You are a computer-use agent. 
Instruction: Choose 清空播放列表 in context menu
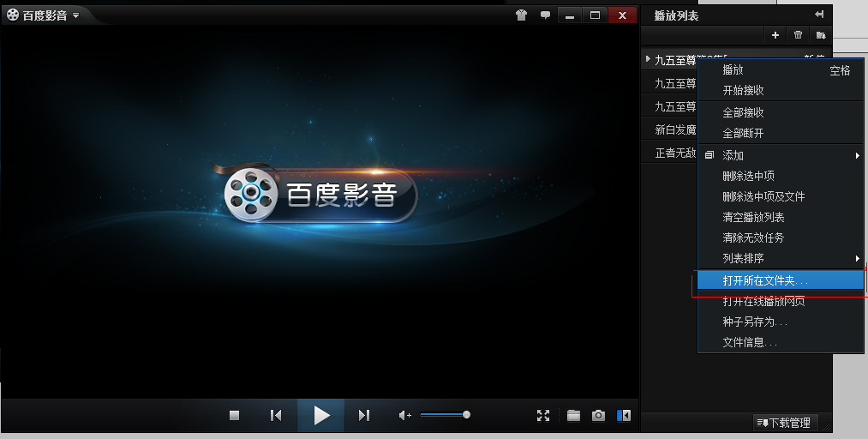click(753, 217)
